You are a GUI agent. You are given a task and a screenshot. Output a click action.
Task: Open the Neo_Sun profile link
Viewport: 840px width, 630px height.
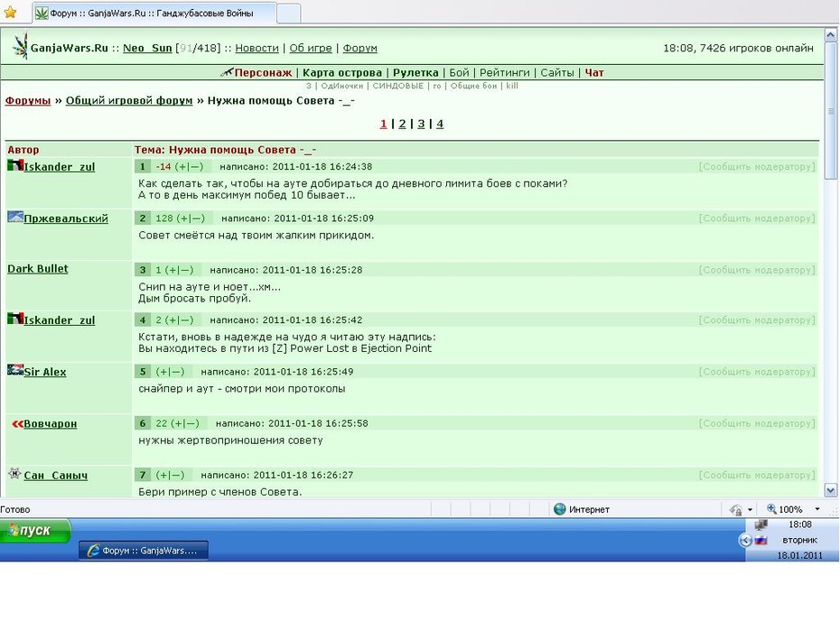point(147,48)
